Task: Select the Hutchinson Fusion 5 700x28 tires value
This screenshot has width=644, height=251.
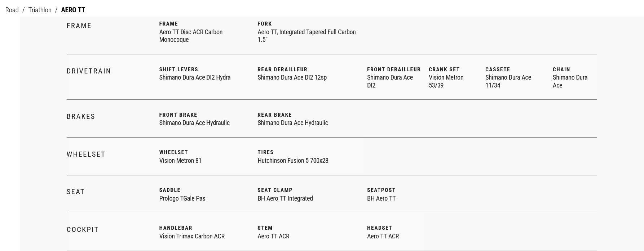Action: (292, 161)
